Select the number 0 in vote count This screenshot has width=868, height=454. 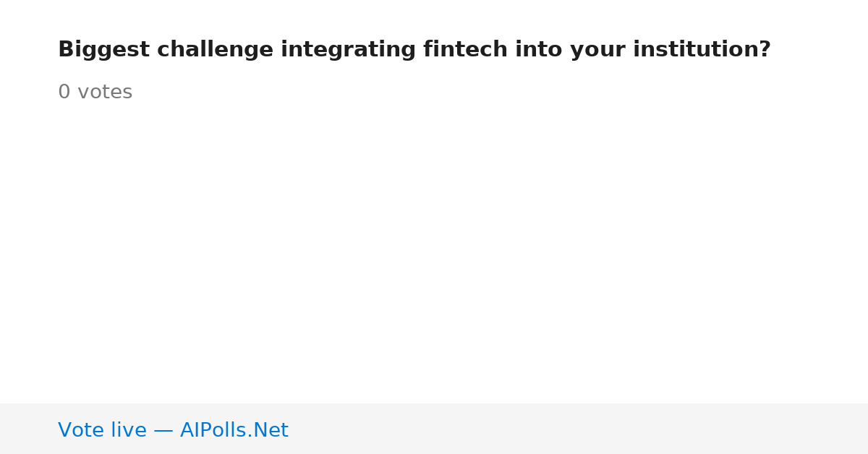64,93
